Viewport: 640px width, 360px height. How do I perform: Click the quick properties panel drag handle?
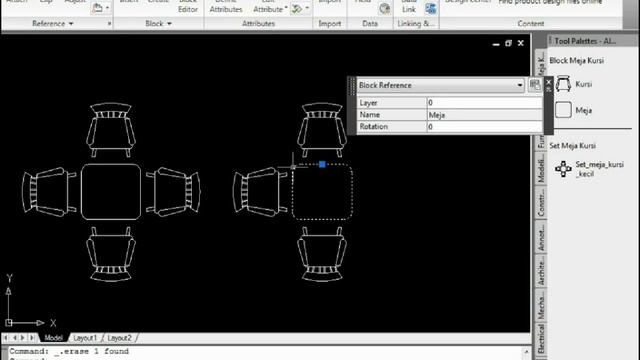pos(352,87)
